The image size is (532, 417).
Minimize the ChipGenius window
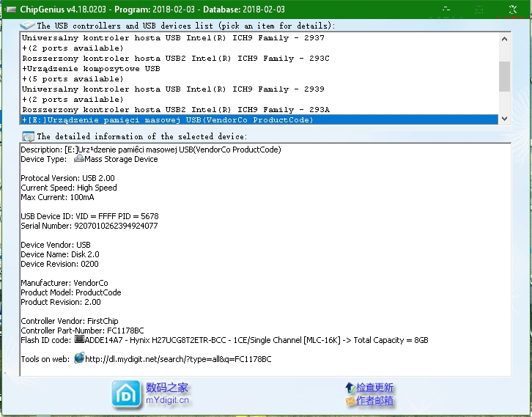[446, 10]
